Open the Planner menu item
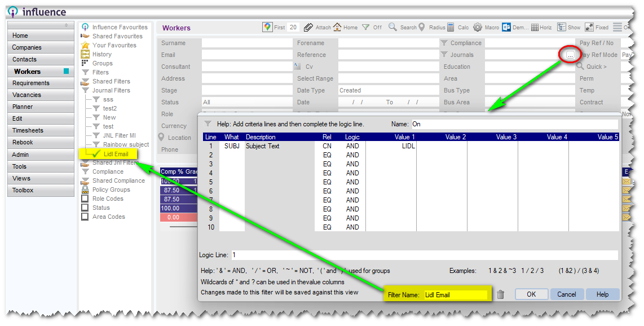This screenshot has width=644, height=326. coord(41,107)
